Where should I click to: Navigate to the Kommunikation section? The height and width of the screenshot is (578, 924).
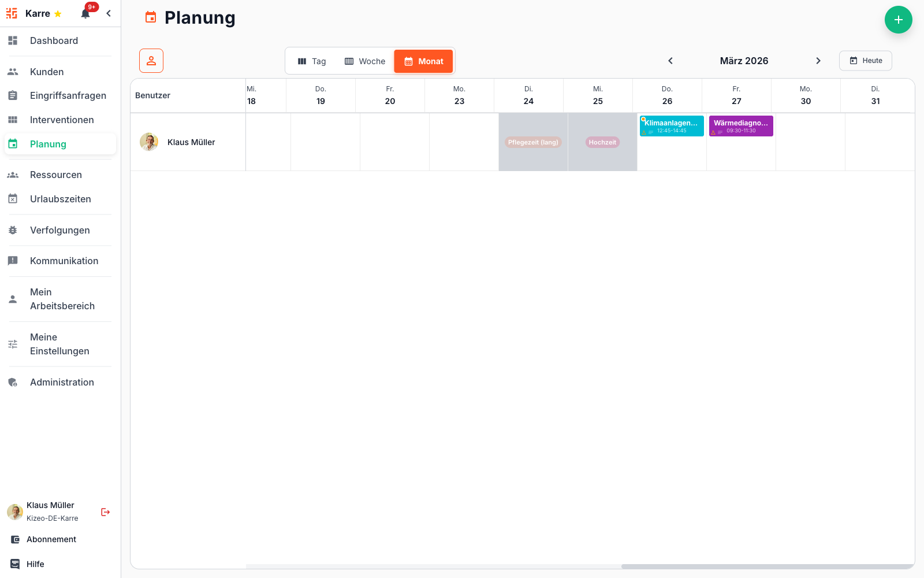[64, 261]
